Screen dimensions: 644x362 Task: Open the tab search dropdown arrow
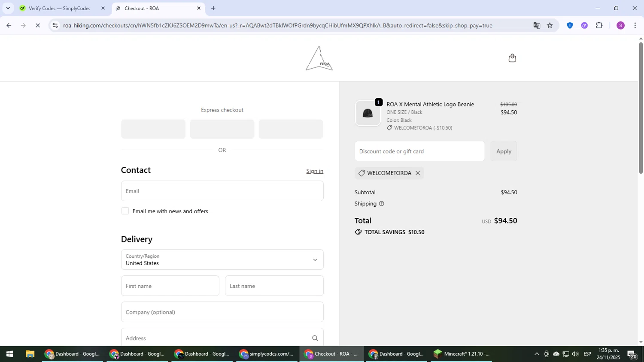point(8,8)
